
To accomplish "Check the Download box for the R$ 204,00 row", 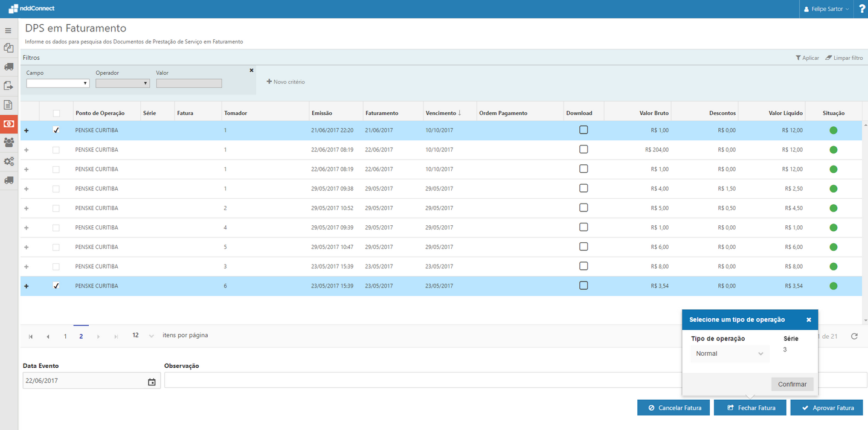I will [x=583, y=149].
